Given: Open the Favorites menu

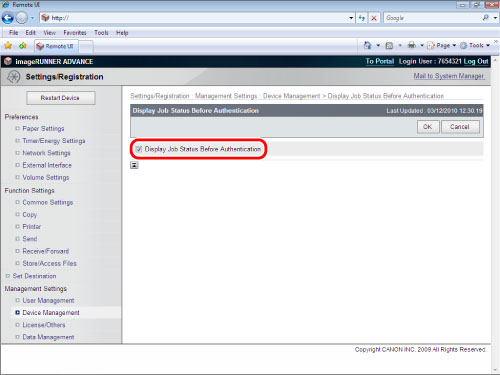Looking at the screenshot, I should [x=75, y=33].
